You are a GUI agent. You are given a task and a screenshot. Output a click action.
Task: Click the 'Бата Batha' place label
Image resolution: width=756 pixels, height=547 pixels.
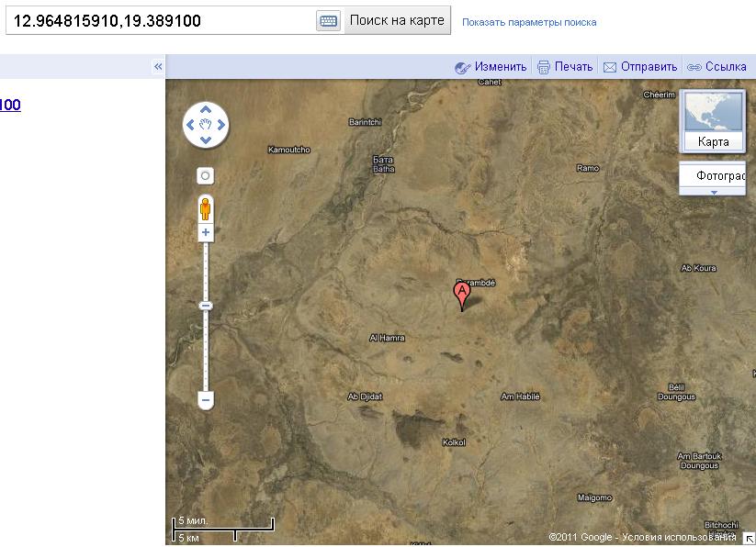pos(384,164)
